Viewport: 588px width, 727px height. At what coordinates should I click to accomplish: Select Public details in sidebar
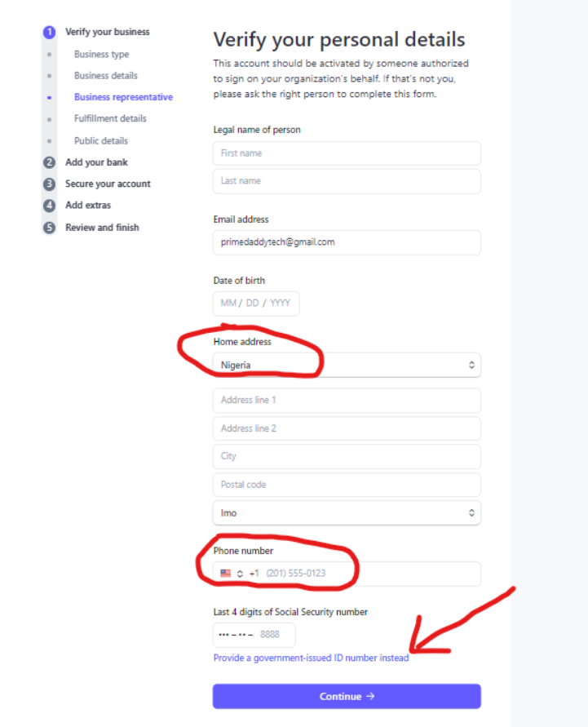point(101,141)
